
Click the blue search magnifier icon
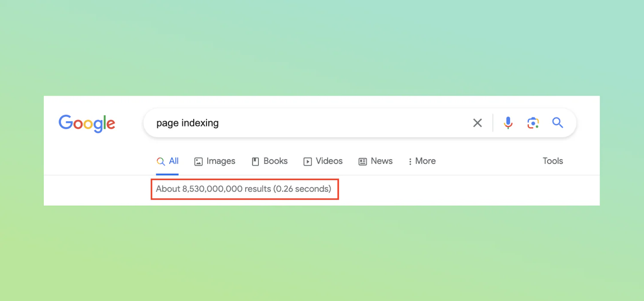[x=557, y=123]
